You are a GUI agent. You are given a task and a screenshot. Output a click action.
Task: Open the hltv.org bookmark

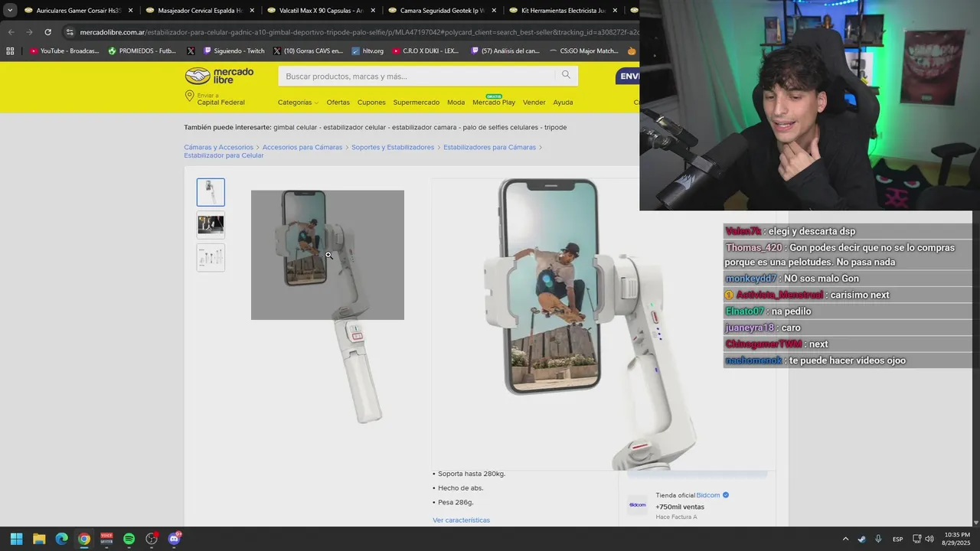coord(367,51)
